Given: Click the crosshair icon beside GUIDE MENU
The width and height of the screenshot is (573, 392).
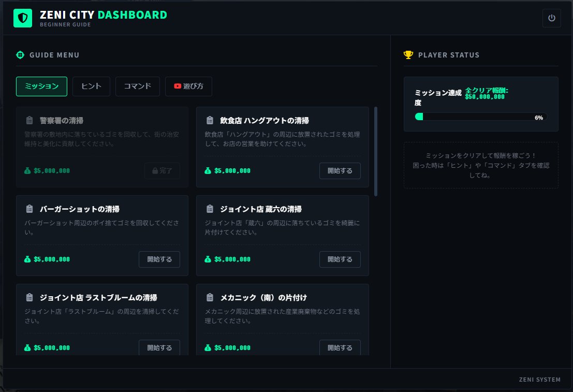Looking at the screenshot, I should pos(20,55).
